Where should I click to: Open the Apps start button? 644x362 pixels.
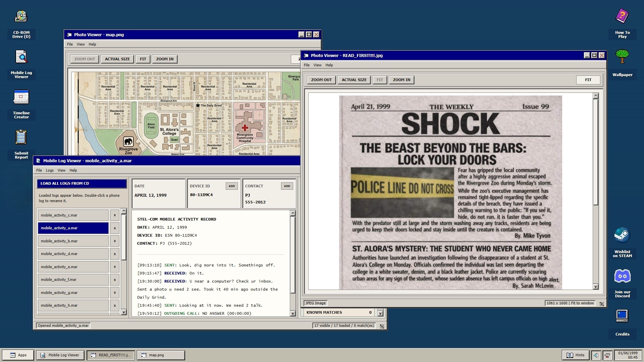coord(18,355)
